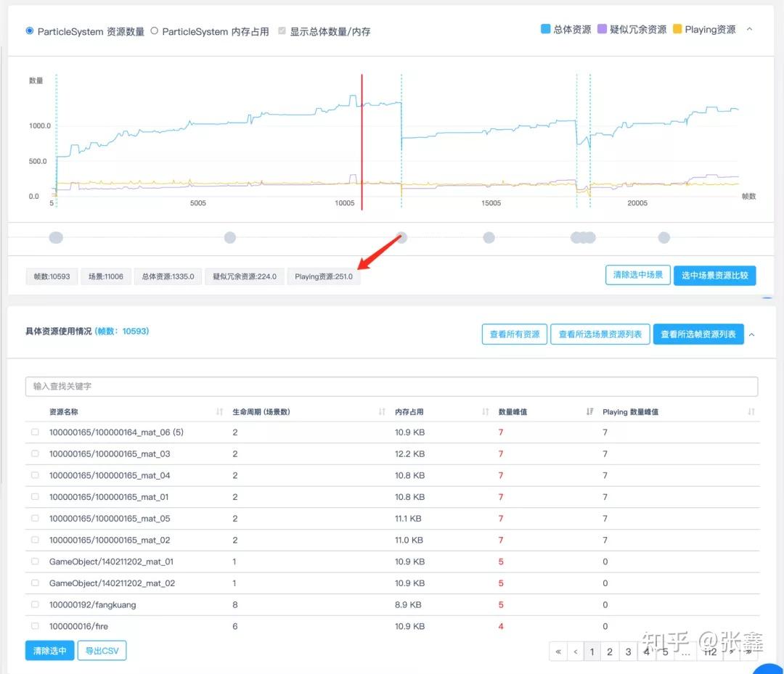The height and width of the screenshot is (674, 784).
Task: Click 导出CSV button
Action: coord(102,651)
